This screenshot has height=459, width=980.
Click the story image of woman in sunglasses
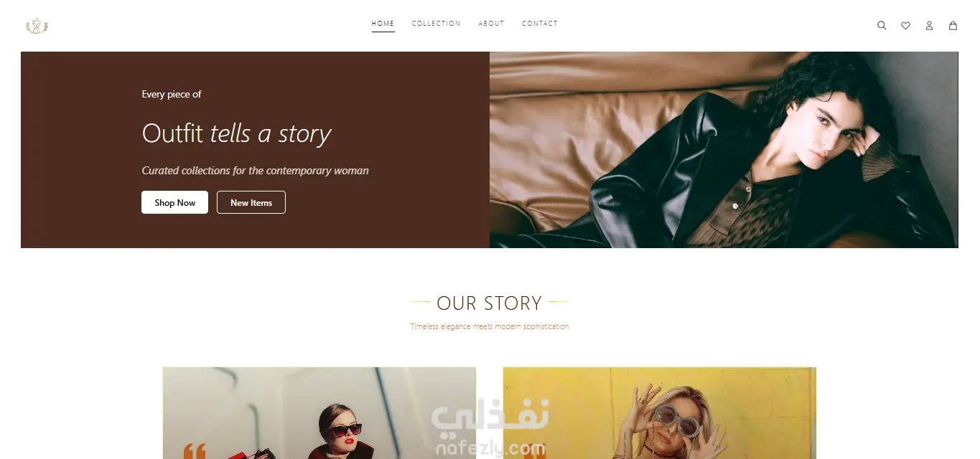click(319, 413)
